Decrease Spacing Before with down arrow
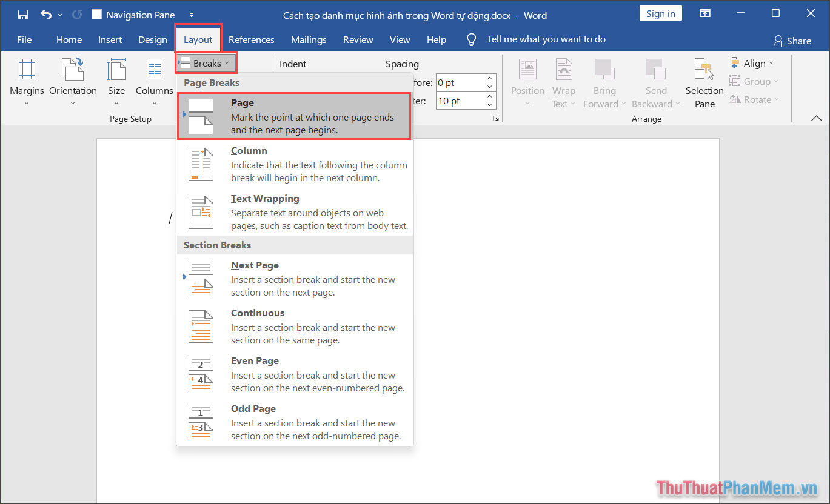 (490, 87)
